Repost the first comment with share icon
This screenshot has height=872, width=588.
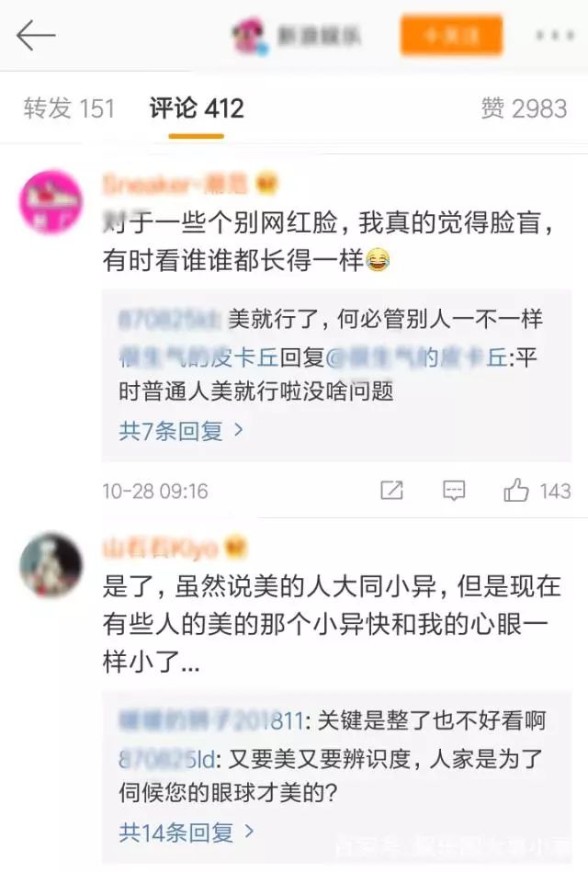coord(391,491)
